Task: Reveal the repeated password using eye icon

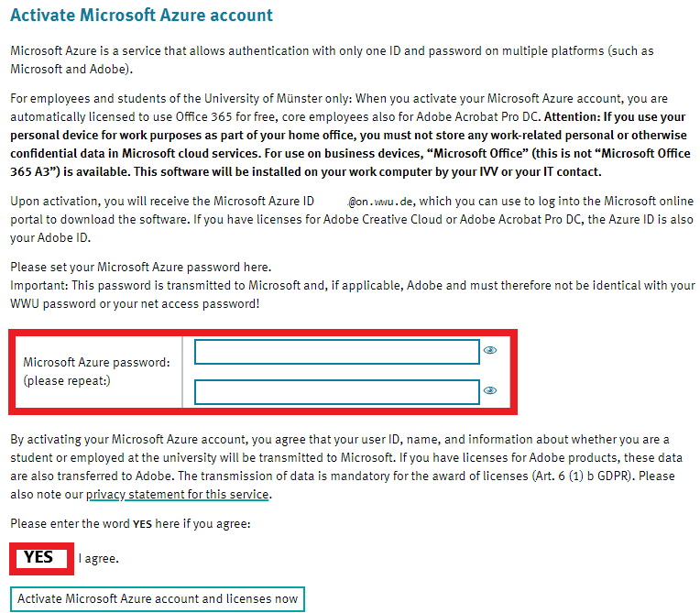Action: coord(490,390)
